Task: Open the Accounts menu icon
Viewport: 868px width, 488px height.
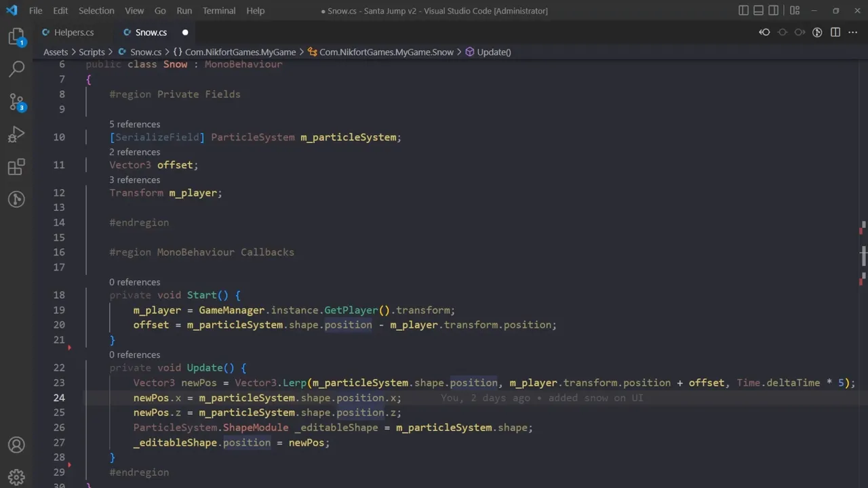Action: click(16, 445)
